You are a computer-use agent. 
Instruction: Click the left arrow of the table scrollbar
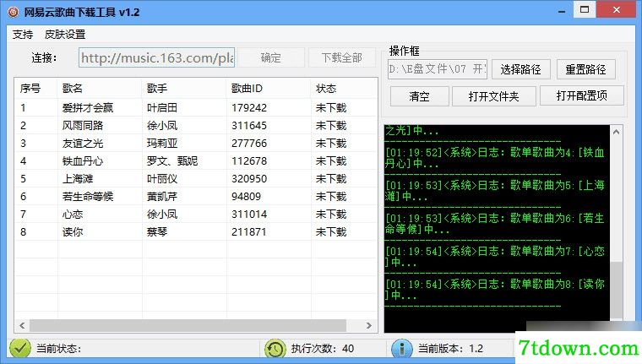tap(22, 325)
